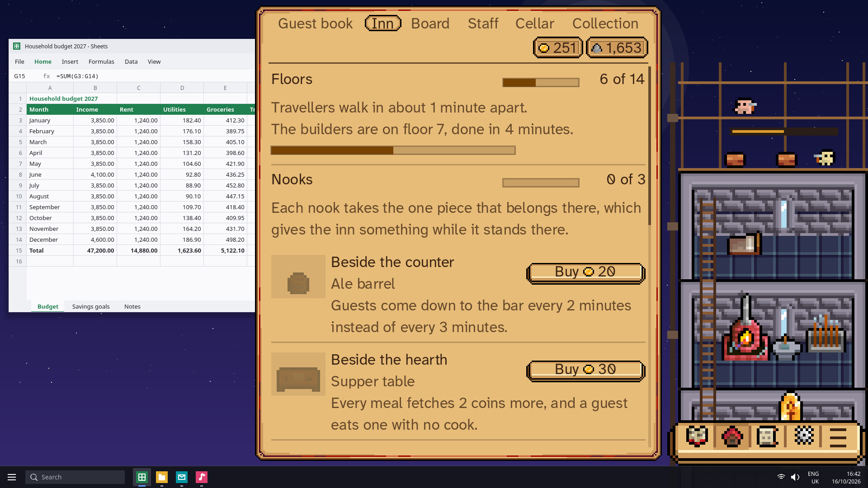
Task: Switch to the Board tab
Action: point(430,23)
